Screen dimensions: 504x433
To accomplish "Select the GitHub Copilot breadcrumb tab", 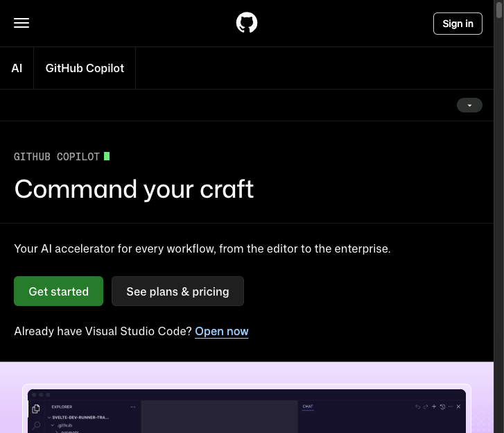I will click(85, 68).
